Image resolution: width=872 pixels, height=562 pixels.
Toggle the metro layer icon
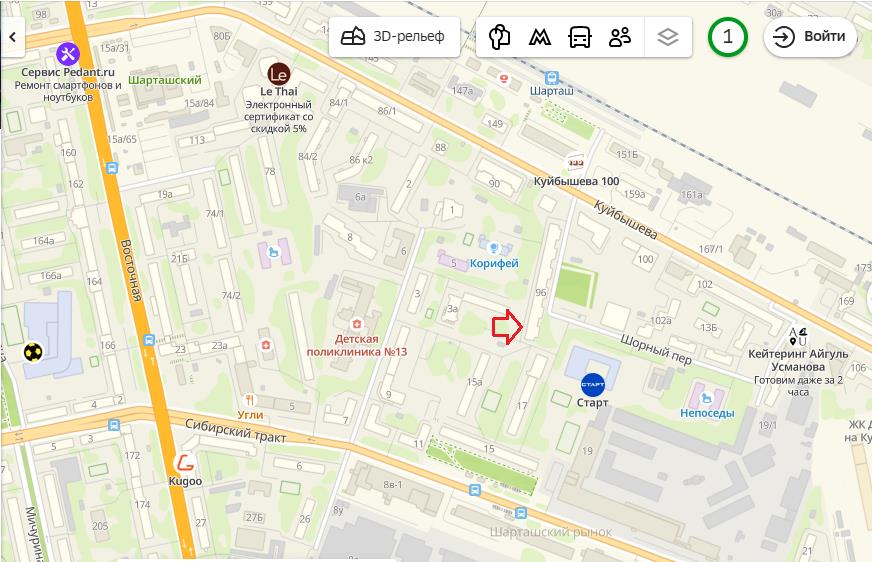[539, 37]
